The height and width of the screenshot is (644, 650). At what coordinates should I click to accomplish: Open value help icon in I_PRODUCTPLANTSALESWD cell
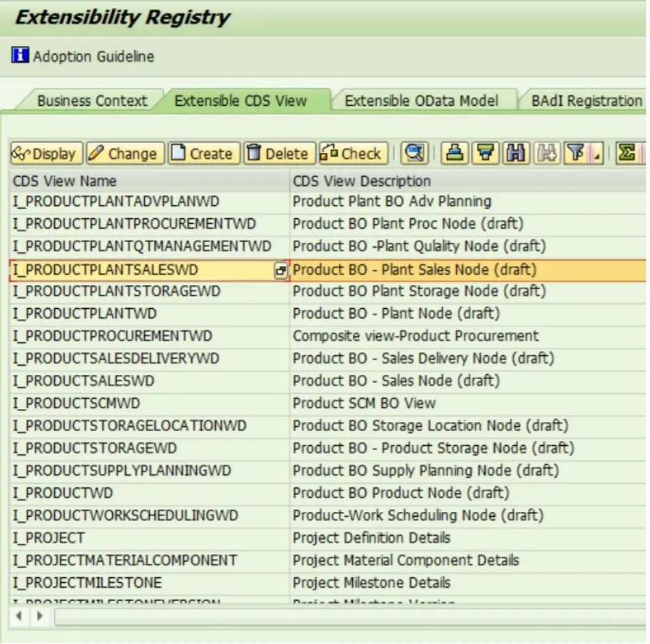point(280,271)
